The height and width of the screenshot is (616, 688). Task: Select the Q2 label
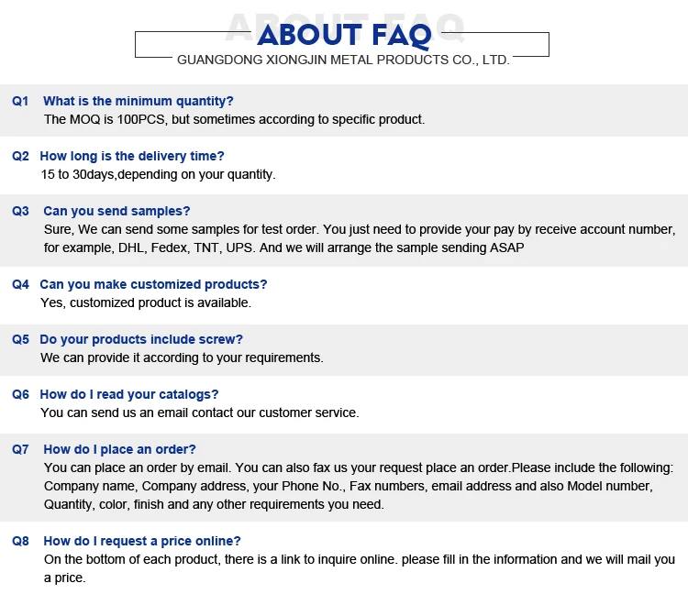[20, 156]
